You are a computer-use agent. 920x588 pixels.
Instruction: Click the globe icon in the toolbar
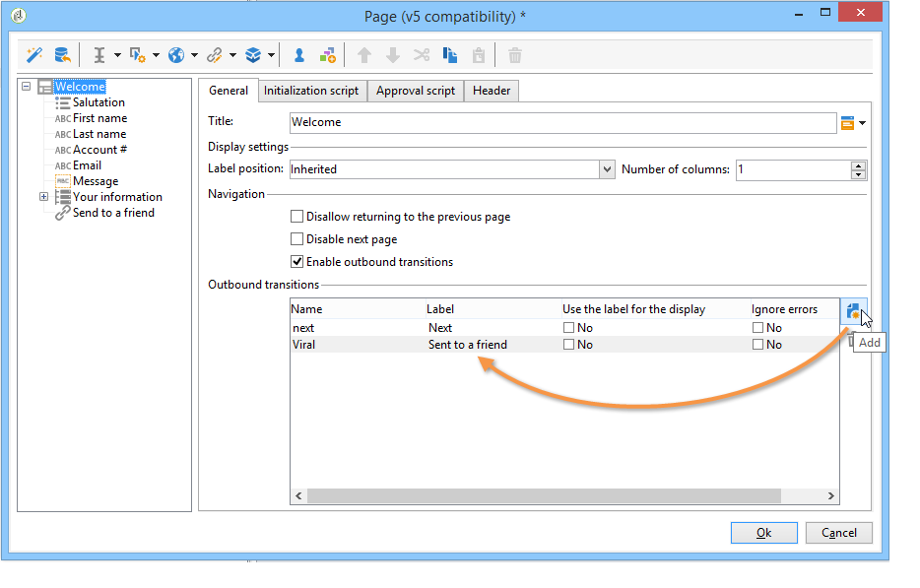click(x=176, y=55)
